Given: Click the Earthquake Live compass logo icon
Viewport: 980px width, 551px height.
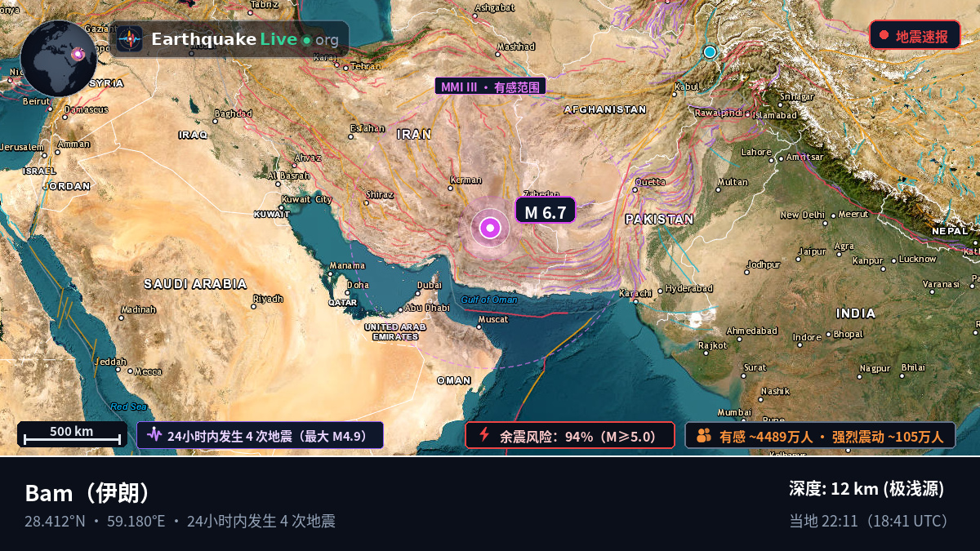Looking at the screenshot, I should click(x=129, y=39).
